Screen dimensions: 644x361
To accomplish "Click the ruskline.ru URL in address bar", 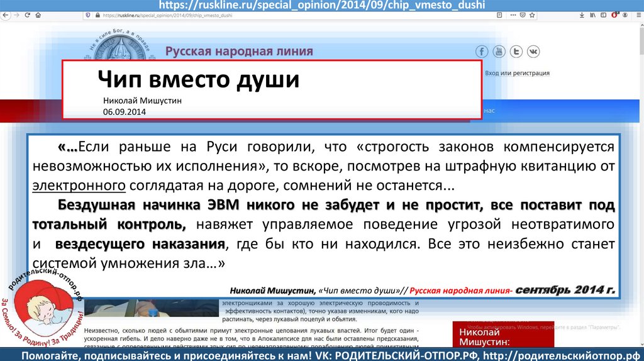I will 167,15.
